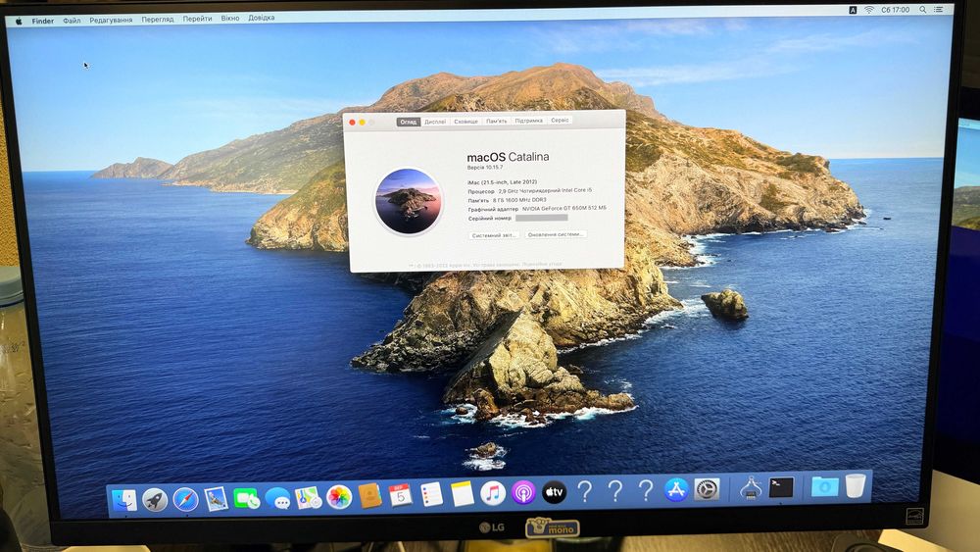Image resolution: width=980 pixels, height=552 pixels.
Task: Click the Catalina island round image
Action: point(408,201)
